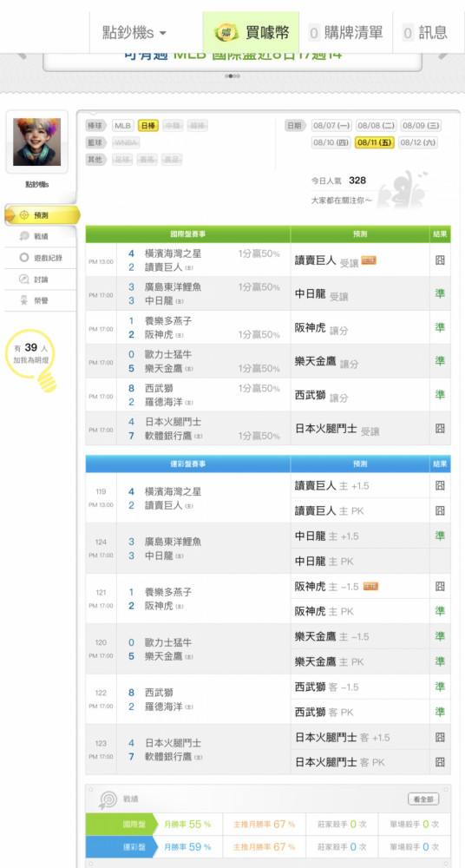
Task: Click 羅德海洋 in 國際盤 table
Action: [164, 403]
